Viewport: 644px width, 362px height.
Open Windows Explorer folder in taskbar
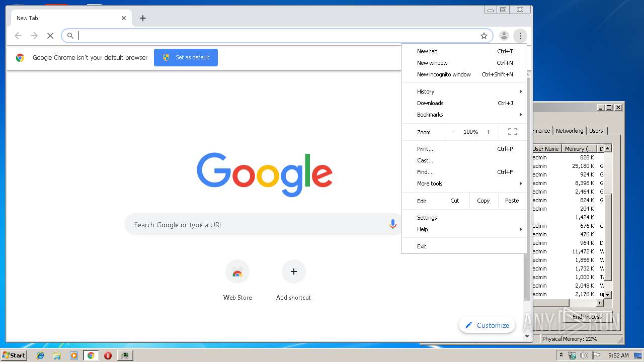[x=57, y=355]
